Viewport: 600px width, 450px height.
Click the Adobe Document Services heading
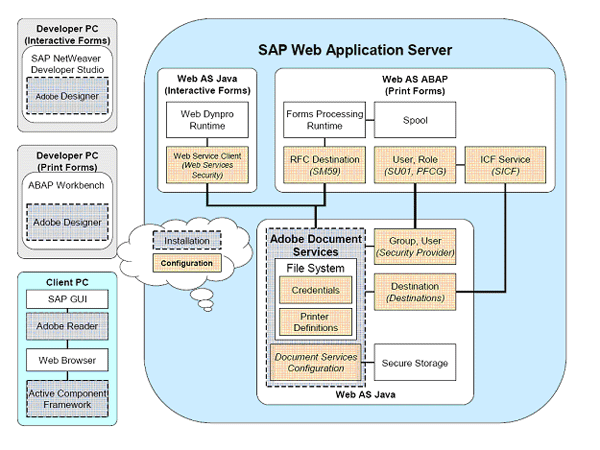316,245
